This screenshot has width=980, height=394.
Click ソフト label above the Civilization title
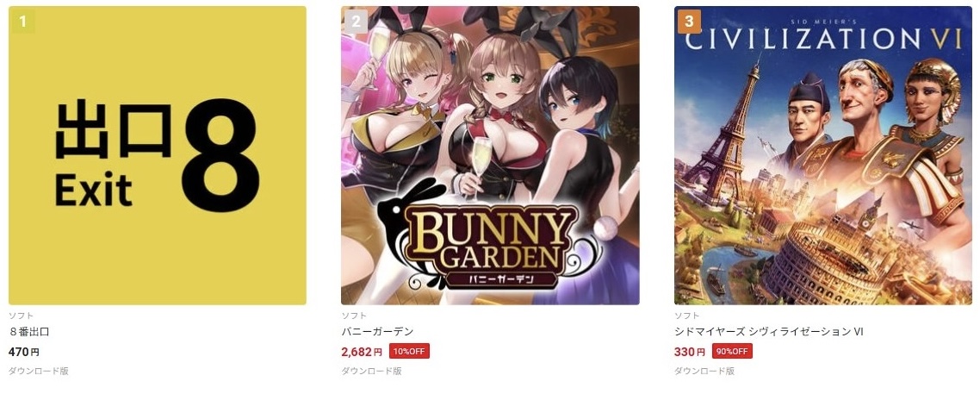tap(687, 316)
